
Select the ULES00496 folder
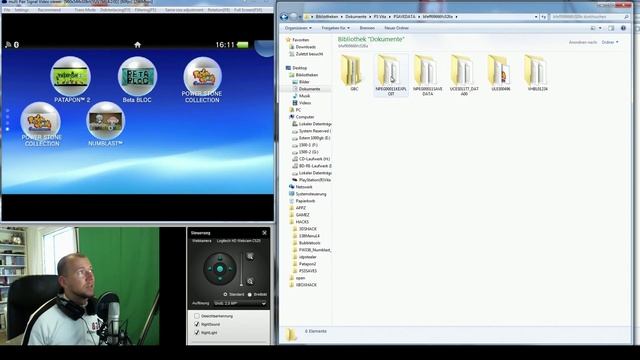tap(500, 73)
